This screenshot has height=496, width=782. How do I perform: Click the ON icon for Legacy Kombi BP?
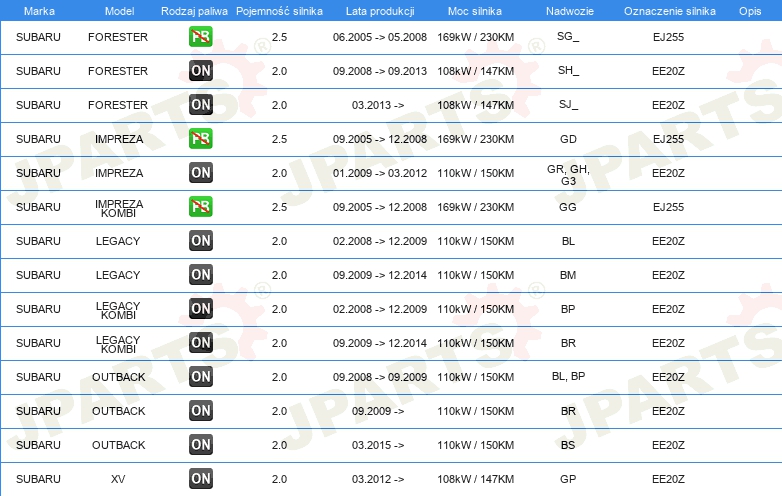201,309
